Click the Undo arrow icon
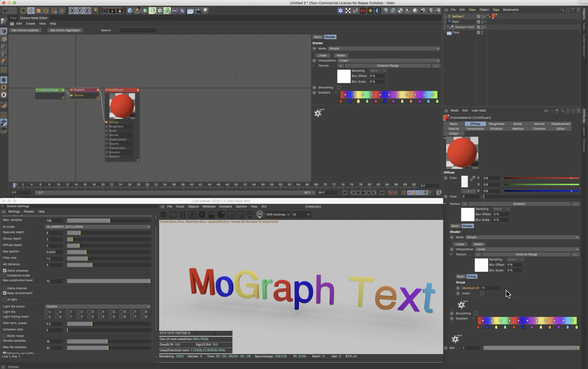588x369 pixels. (6, 11)
